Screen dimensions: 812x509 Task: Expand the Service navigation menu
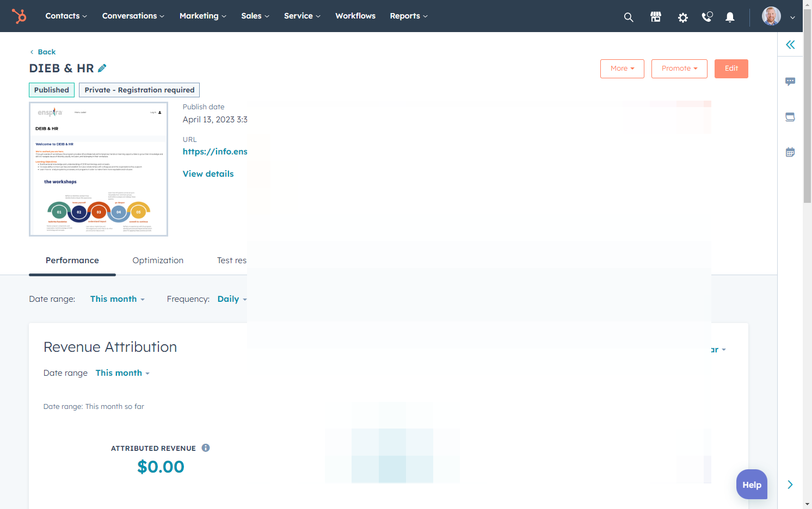point(302,16)
